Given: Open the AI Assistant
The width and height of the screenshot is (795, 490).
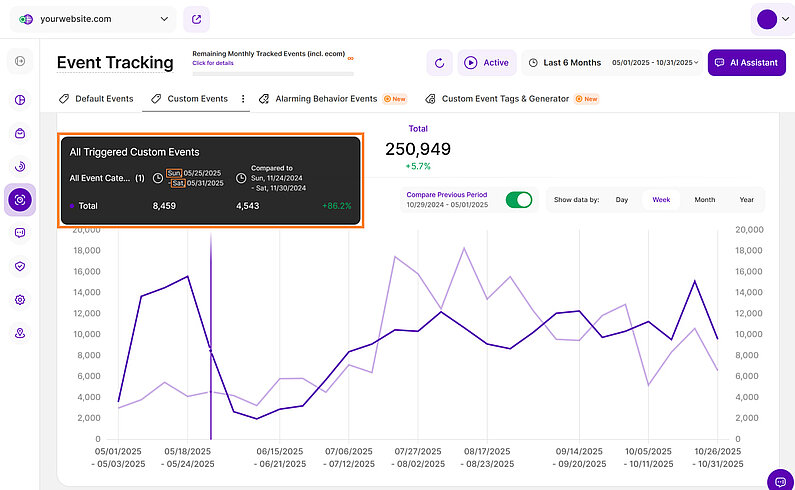Looking at the screenshot, I should click(x=745, y=63).
